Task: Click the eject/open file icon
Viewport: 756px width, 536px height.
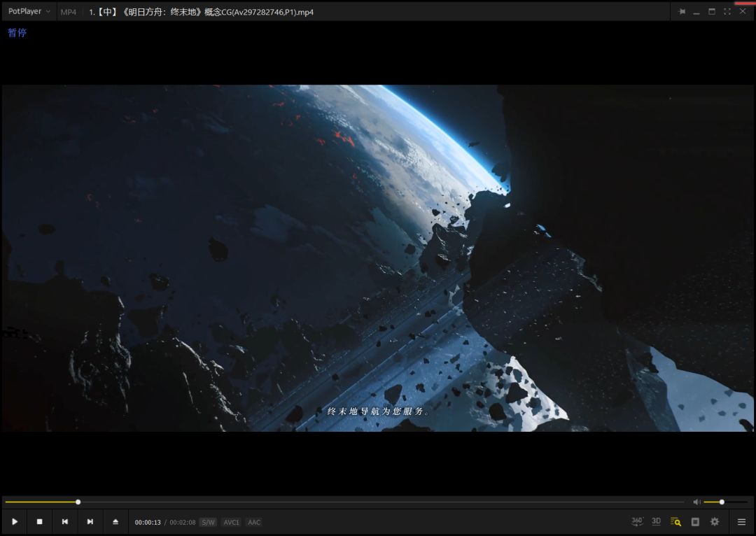Action: pyautogui.click(x=115, y=522)
